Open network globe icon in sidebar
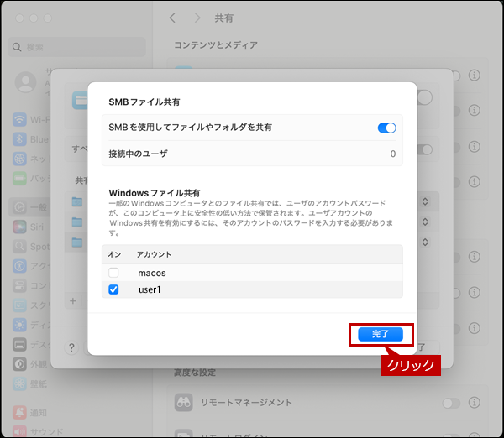Image resolution: width=504 pixels, height=438 pixels. (19, 159)
